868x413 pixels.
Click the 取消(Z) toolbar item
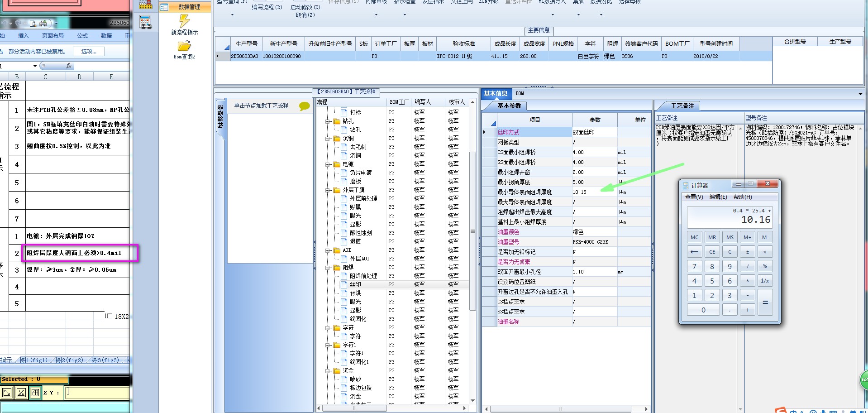tap(305, 15)
